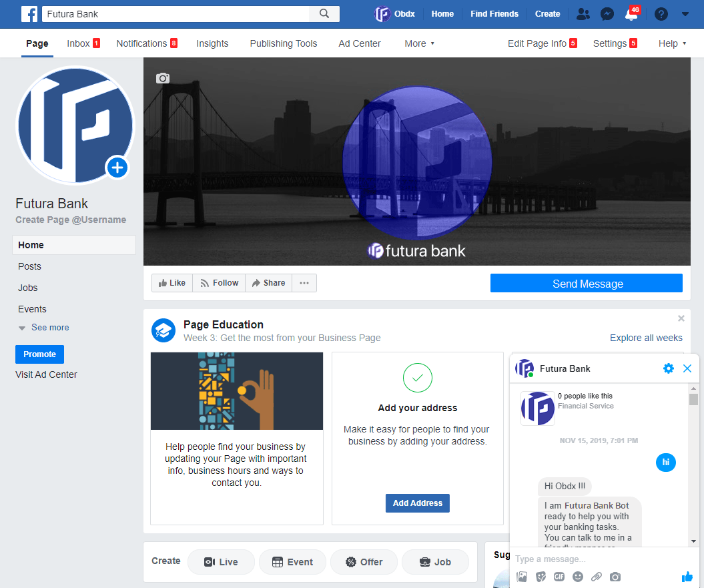Open the account dropdown arrow in top bar
704x588 pixels.
point(685,14)
